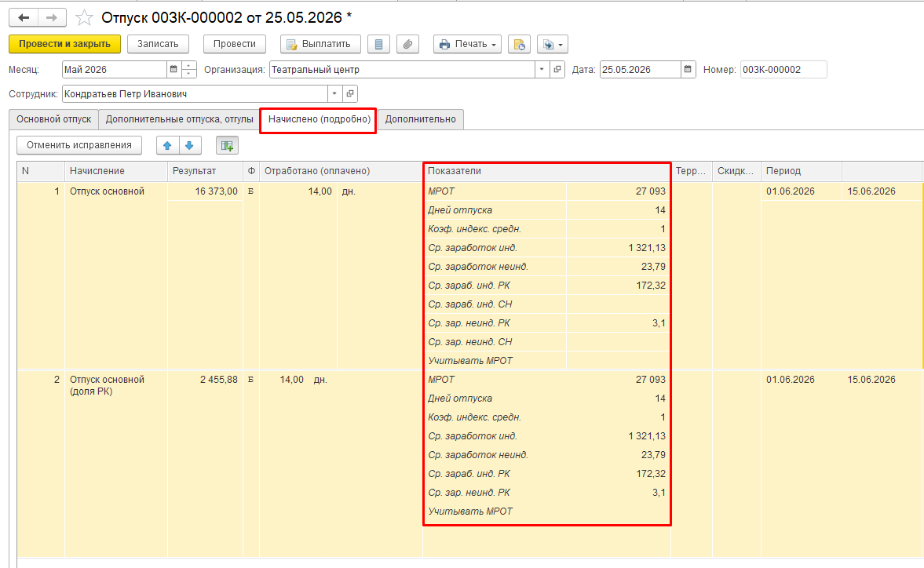The height and width of the screenshot is (568, 924).
Task: Focus the Сотрудник input field
Action: click(195, 93)
